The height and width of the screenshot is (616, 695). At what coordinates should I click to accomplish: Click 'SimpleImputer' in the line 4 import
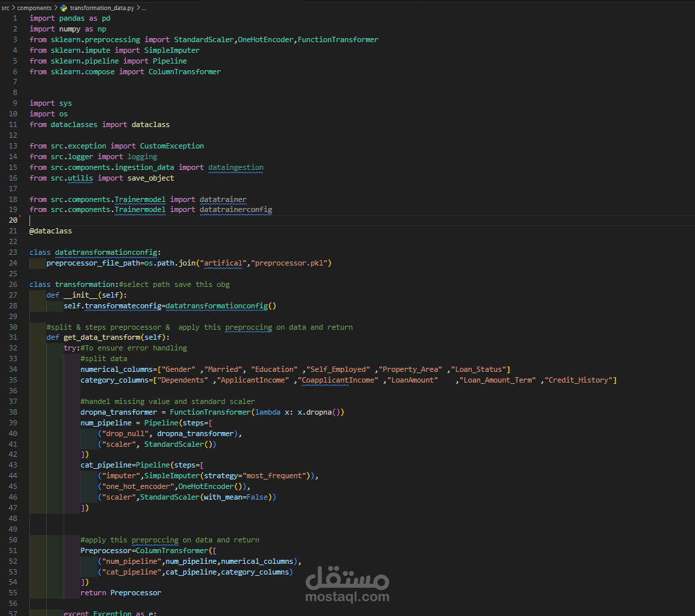click(172, 50)
